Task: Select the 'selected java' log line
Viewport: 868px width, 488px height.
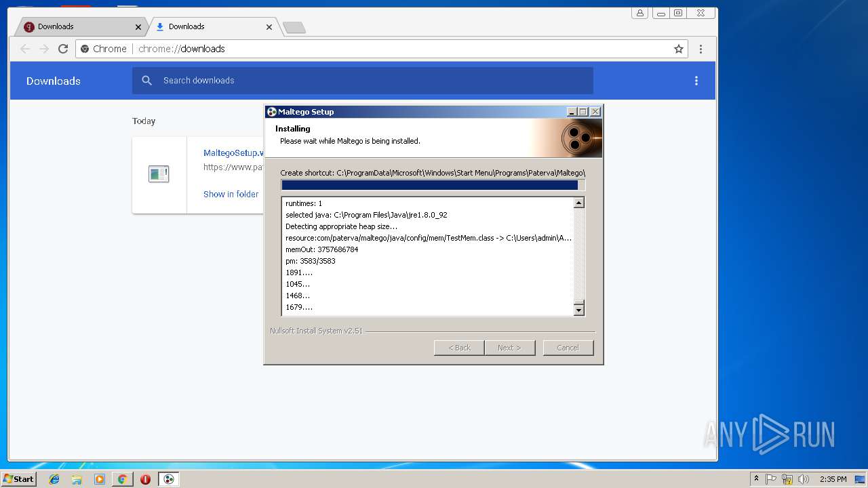Action: click(366, 215)
